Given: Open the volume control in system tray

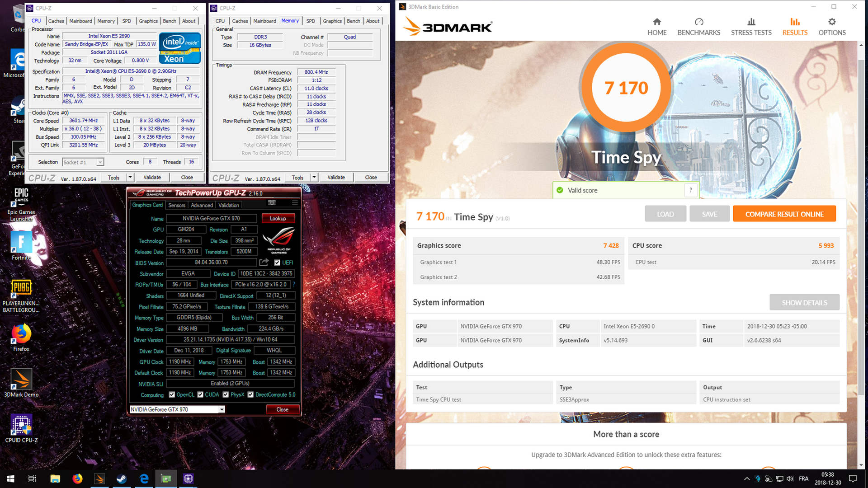Looking at the screenshot, I should tap(790, 479).
